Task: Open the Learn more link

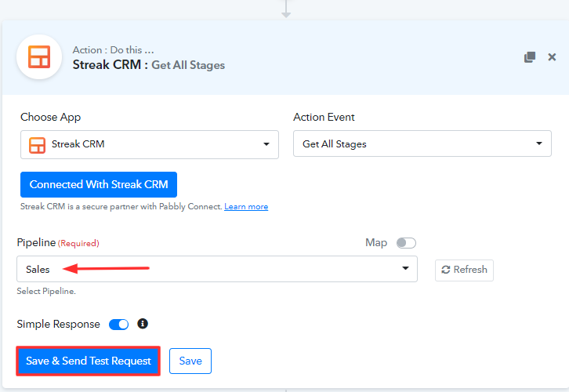Action: [246, 206]
